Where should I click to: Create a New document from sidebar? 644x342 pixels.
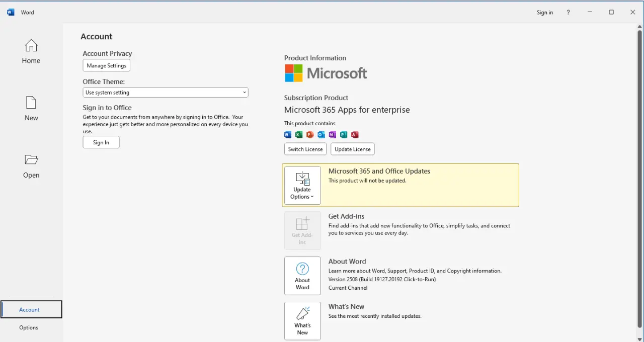tap(31, 109)
